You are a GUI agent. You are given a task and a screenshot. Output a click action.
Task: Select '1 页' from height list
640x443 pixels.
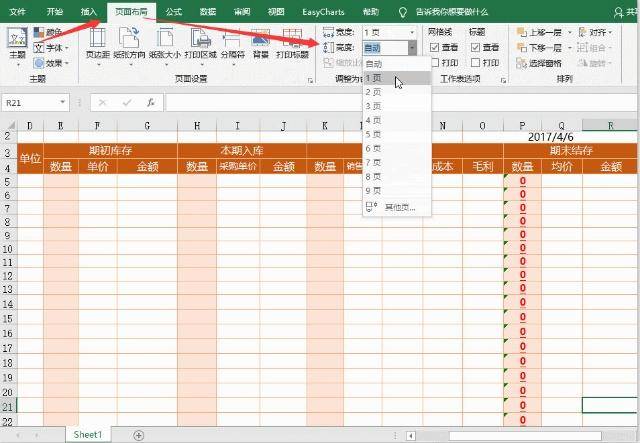[x=375, y=77]
